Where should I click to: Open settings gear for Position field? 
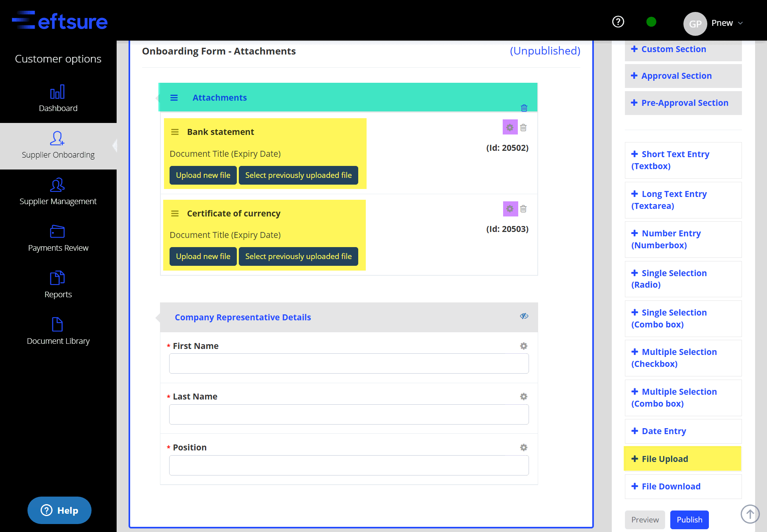point(524,448)
